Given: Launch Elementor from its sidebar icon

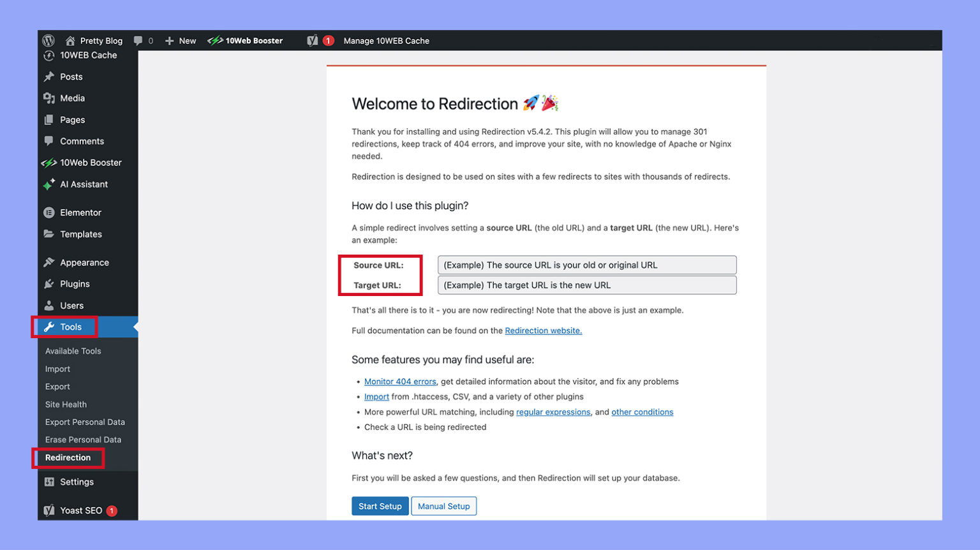Looking at the screenshot, I should point(50,212).
